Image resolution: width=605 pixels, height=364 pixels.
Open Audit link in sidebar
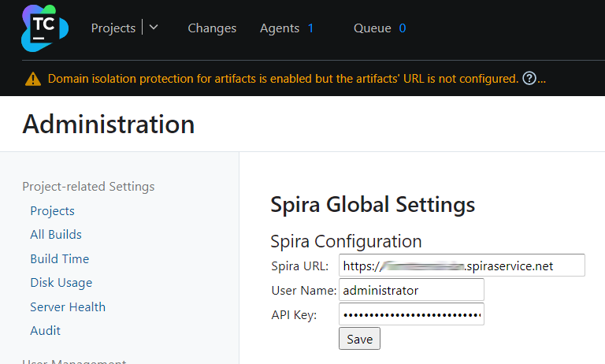[x=45, y=330]
